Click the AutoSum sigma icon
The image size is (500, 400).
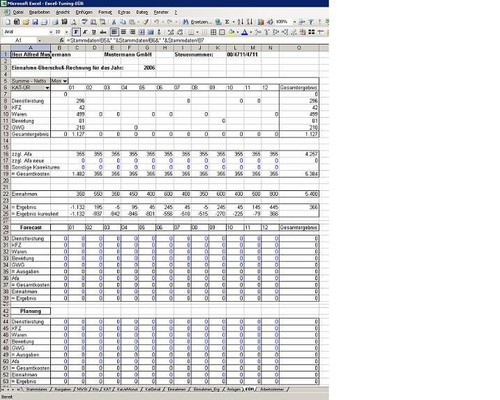(227, 22)
